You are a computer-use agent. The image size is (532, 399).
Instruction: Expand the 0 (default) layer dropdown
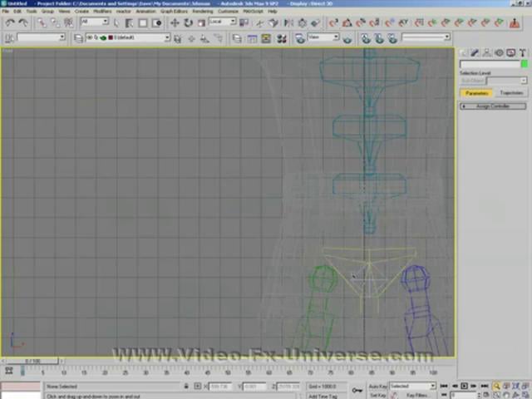coord(127,37)
